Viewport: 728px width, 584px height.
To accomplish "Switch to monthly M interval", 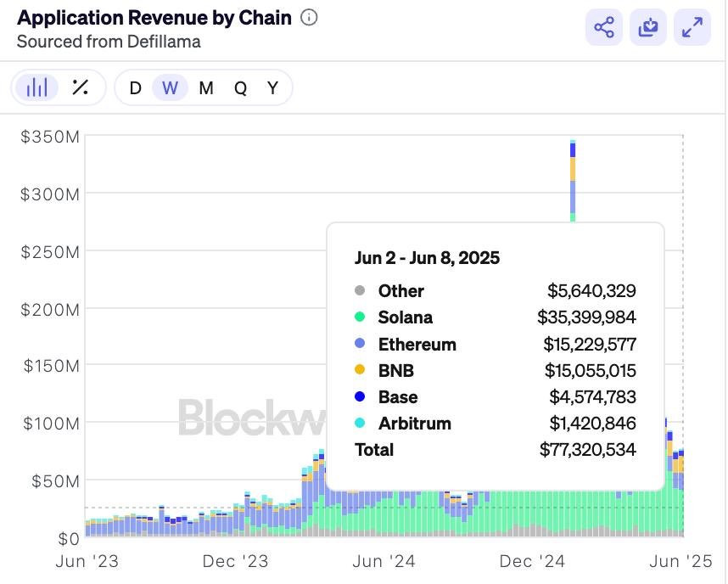I will (206, 87).
